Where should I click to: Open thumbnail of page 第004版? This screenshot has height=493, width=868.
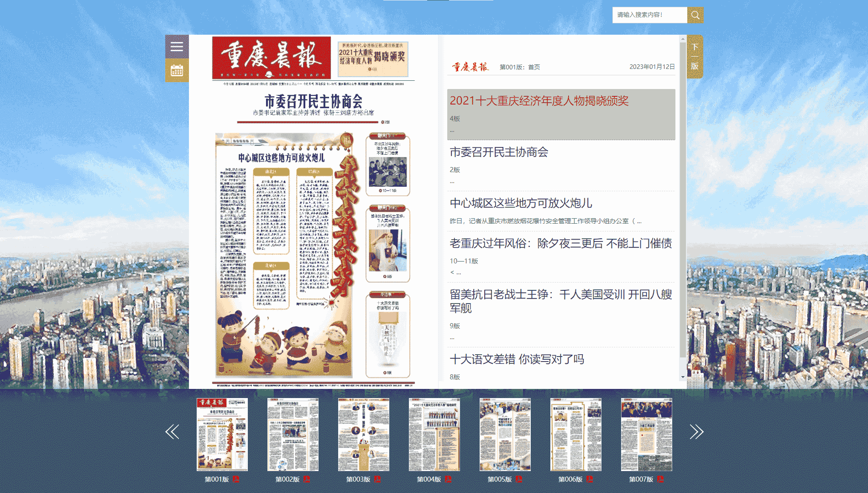pyautogui.click(x=434, y=434)
